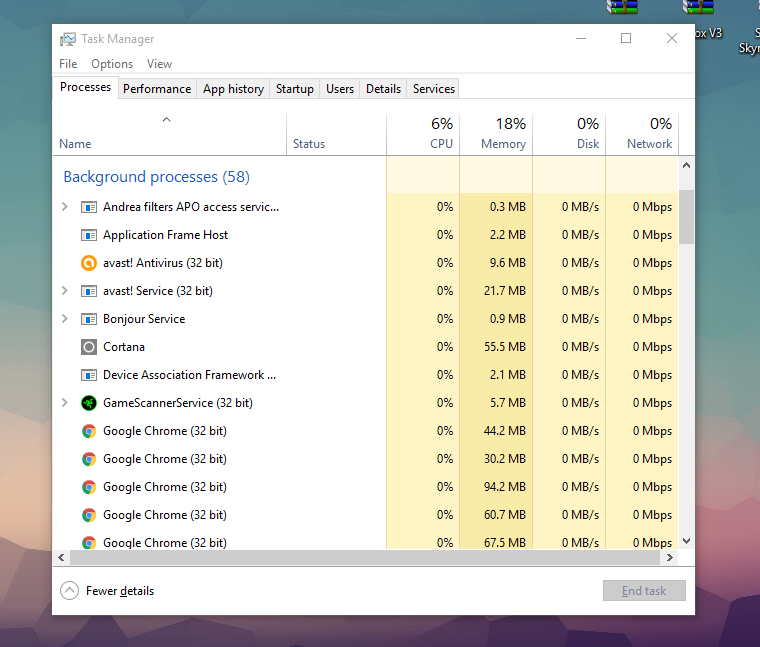
Task: Click the Application Frame Host icon
Action: pyautogui.click(x=89, y=236)
